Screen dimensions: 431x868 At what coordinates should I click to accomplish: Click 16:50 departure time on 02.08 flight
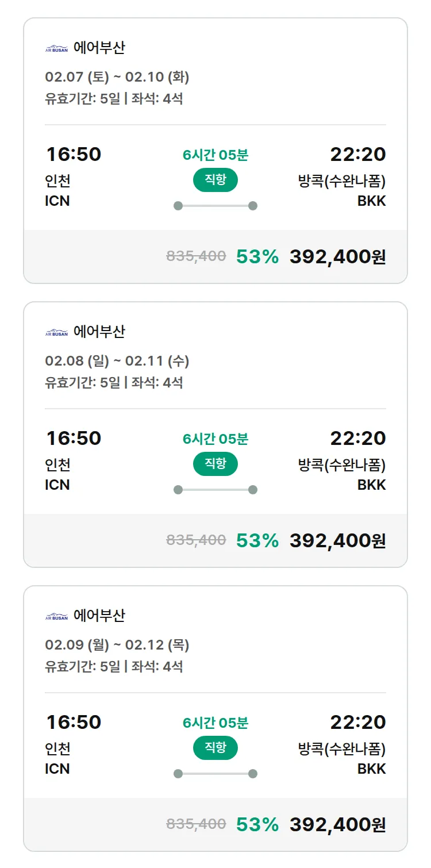pyautogui.click(x=74, y=439)
